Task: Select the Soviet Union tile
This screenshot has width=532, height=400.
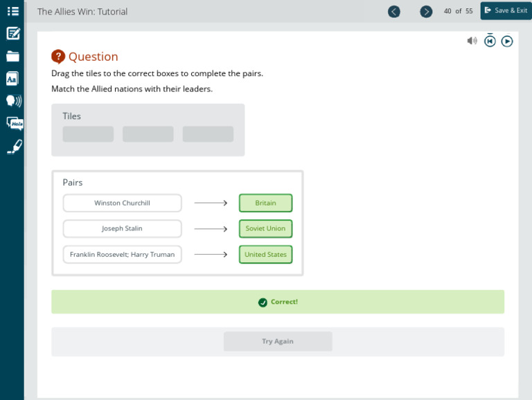Action: [266, 228]
